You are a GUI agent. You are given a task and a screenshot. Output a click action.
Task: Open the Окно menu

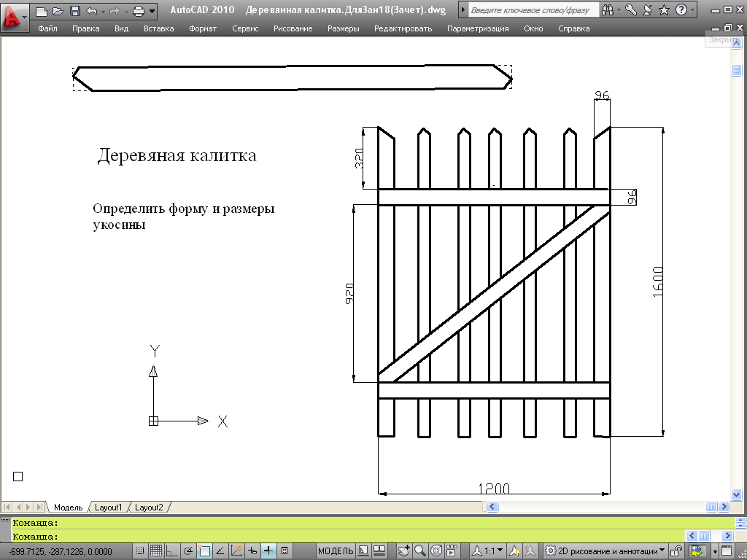pos(533,28)
